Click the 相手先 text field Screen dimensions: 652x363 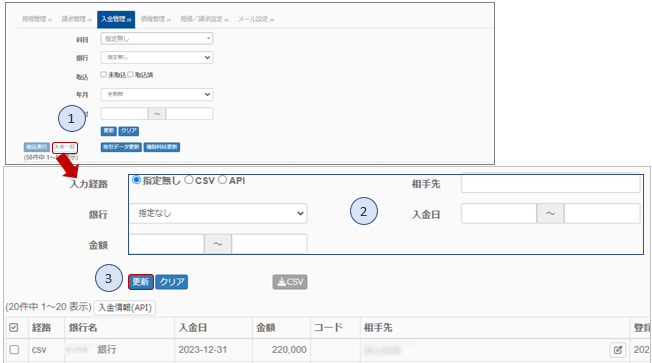point(551,183)
